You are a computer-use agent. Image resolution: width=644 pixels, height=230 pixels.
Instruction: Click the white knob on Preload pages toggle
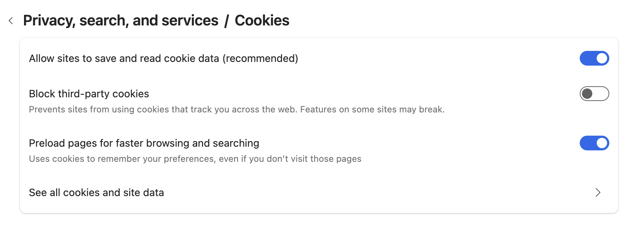coord(602,143)
